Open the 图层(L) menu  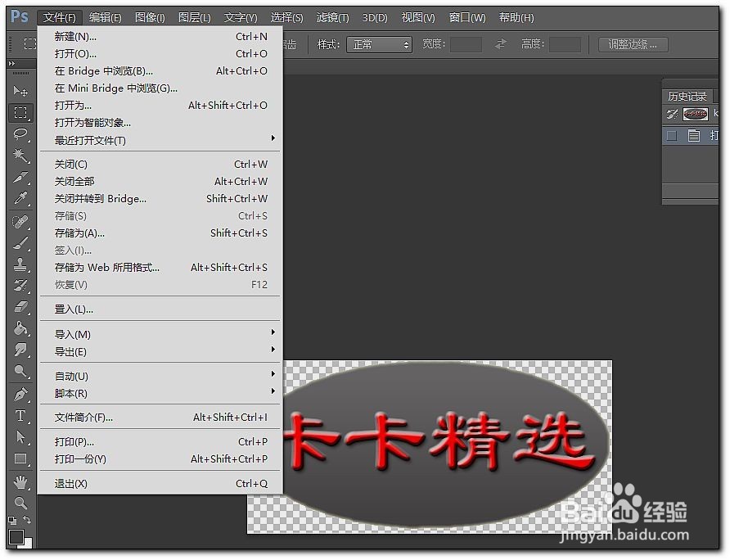pos(195,18)
